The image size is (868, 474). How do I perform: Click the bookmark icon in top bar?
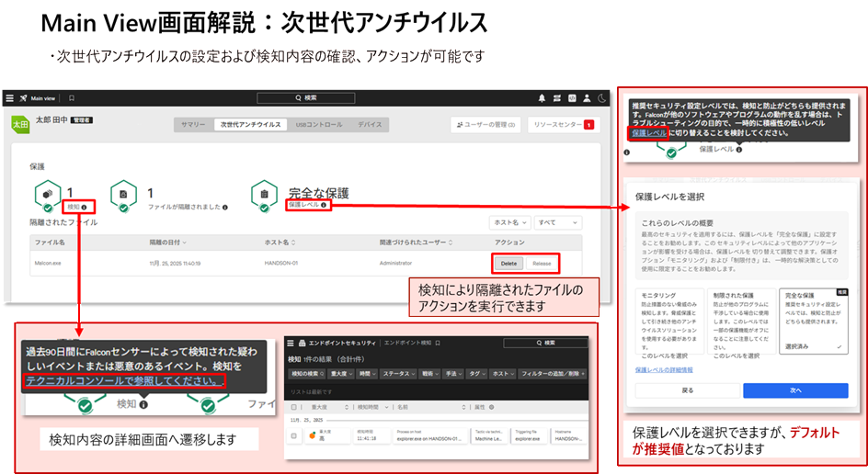pyautogui.click(x=72, y=97)
